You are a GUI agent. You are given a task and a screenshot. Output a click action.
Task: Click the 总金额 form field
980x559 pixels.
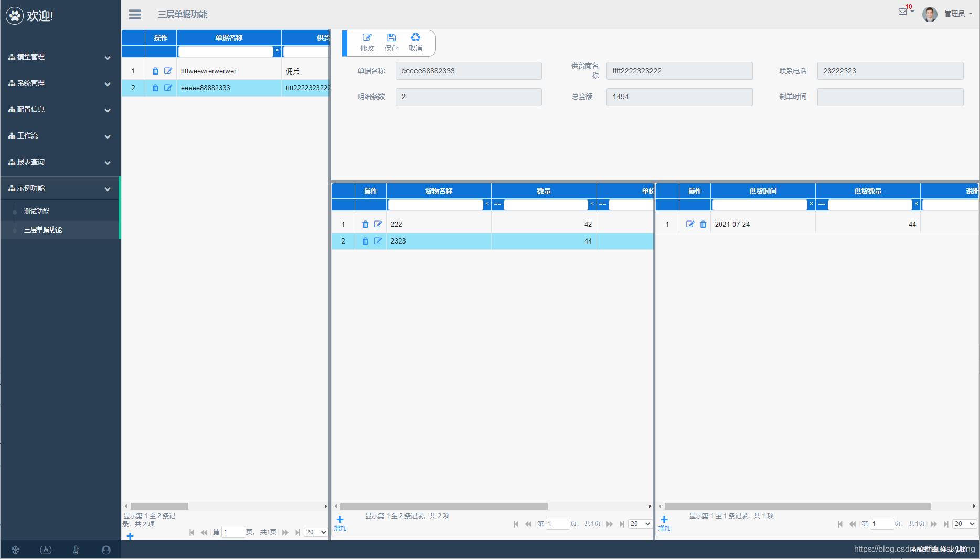(679, 97)
